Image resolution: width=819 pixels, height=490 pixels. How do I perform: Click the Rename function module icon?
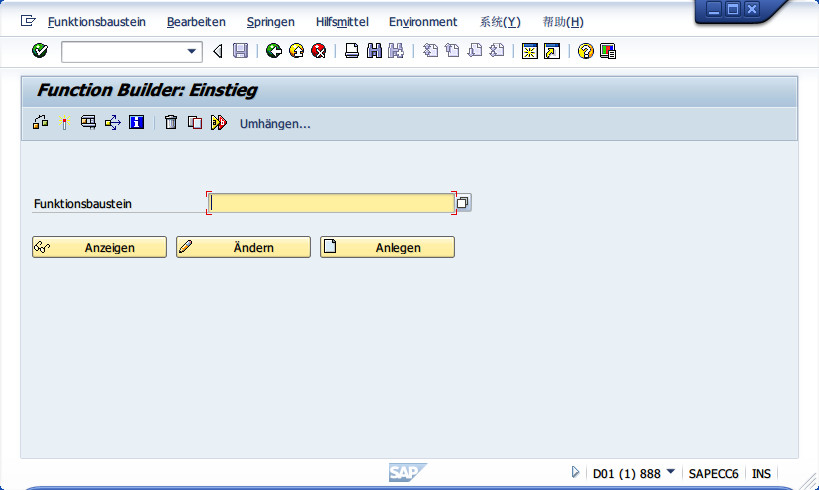click(219, 122)
